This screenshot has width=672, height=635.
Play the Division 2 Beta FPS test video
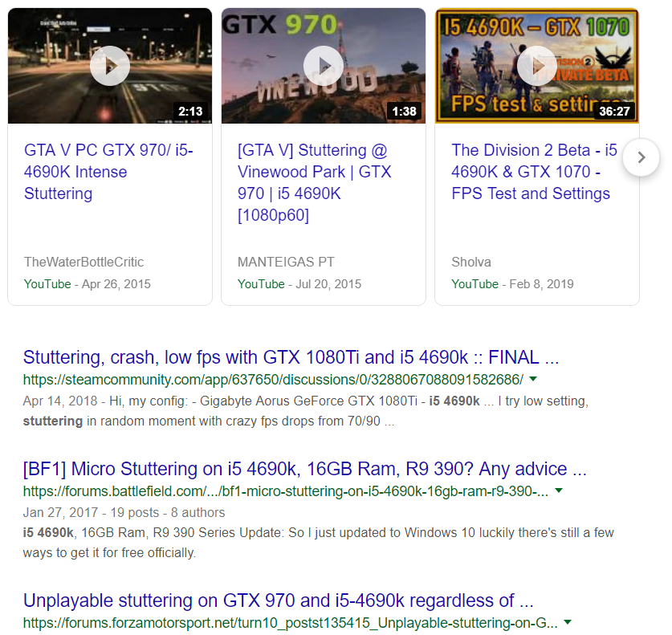point(537,66)
